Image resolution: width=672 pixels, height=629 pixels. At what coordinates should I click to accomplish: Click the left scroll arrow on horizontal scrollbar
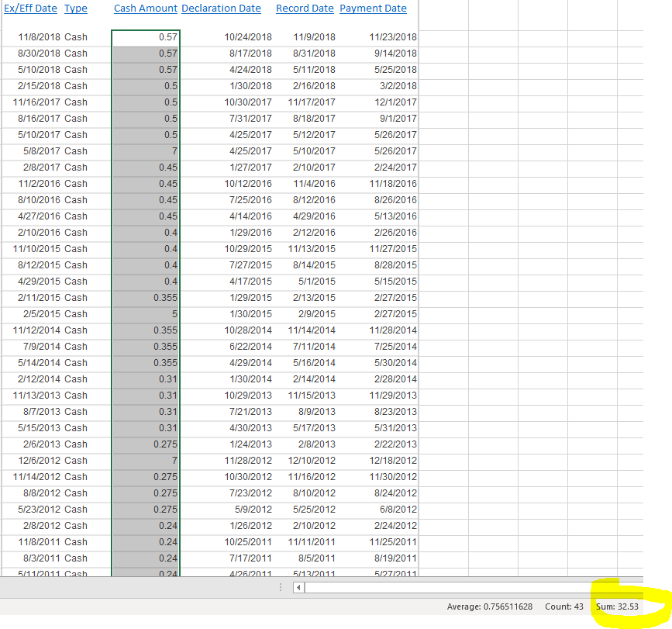[x=298, y=588]
